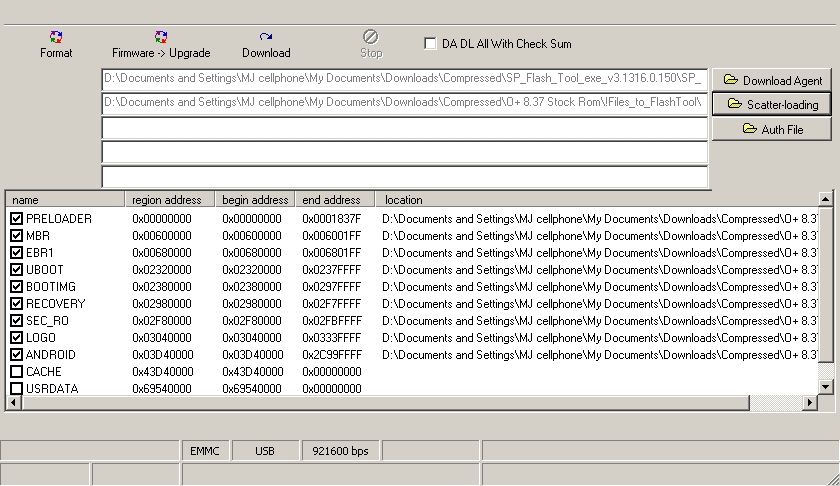This screenshot has height=486, width=840.
Task: Click the Firmware -> Upgrade icon
Action: [x=161, y=38]
